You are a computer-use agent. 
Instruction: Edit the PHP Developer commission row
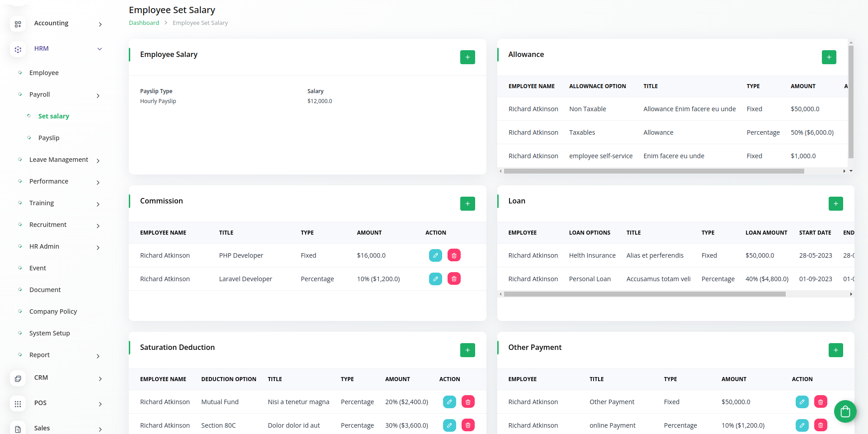point(435,255)
